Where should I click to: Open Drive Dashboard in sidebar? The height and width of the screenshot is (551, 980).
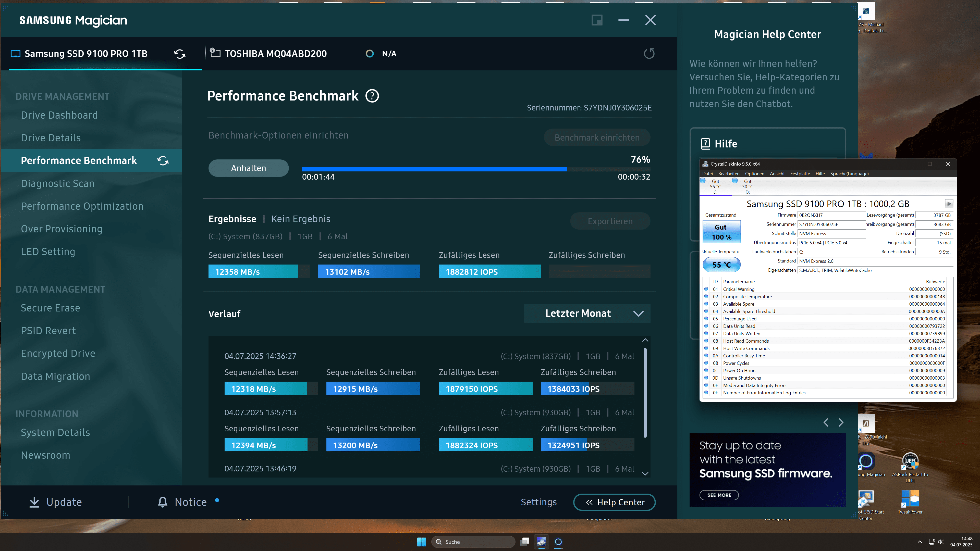pyautogui.click(x=59, y=115)
